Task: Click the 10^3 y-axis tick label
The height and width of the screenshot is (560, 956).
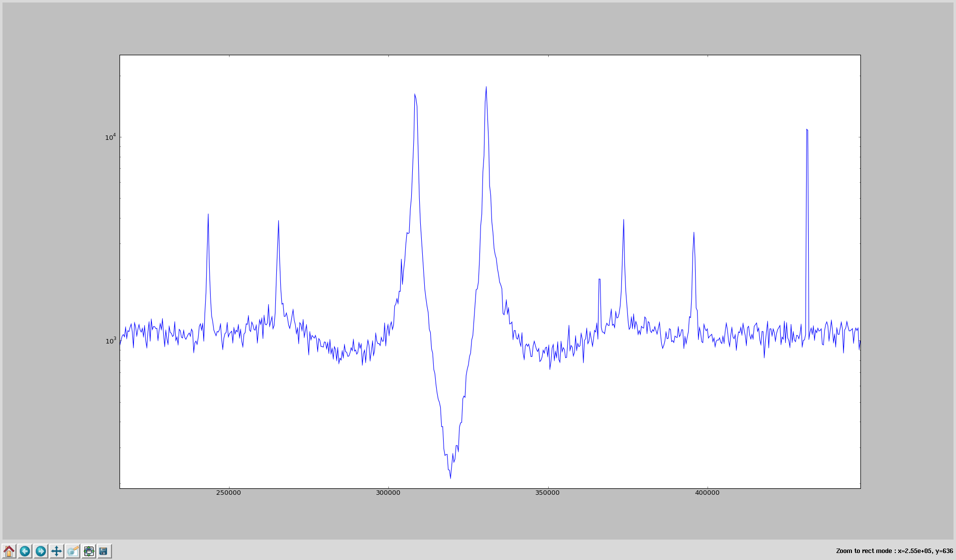Action: (111, 340)
